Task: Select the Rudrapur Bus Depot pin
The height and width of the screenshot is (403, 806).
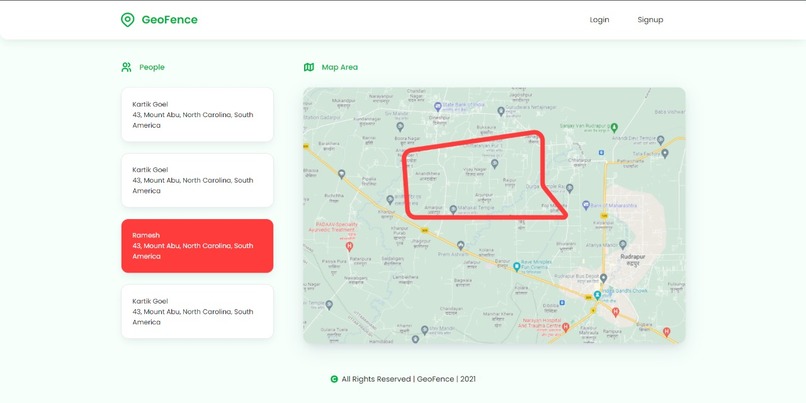Action: click(x=603, y=278)
